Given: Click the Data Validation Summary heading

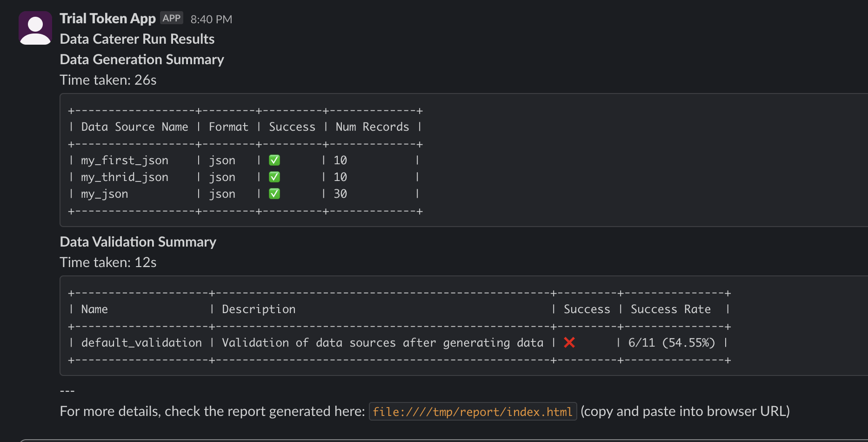Looking at the screenshot, I should click(x=138, y=242).
